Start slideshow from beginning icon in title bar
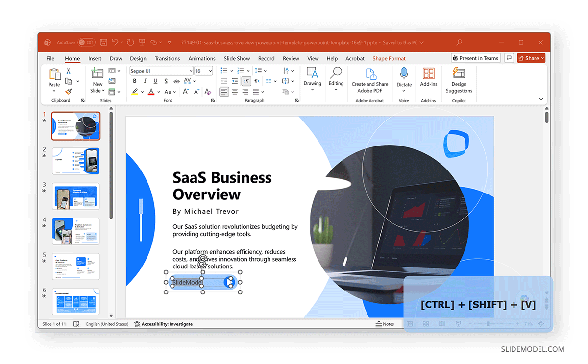Image resolution: width=588 pixels, height=364 pixels. pyautogui.click(x=142, y=43)
